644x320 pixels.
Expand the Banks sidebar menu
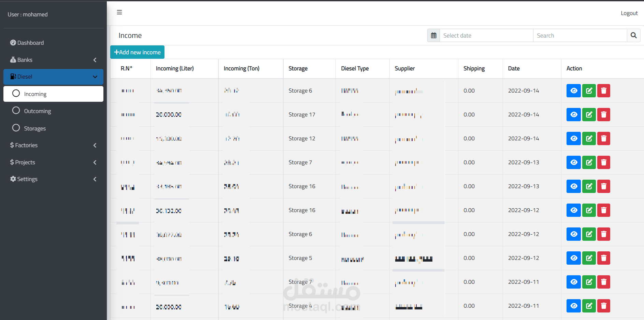click(53, 60)
